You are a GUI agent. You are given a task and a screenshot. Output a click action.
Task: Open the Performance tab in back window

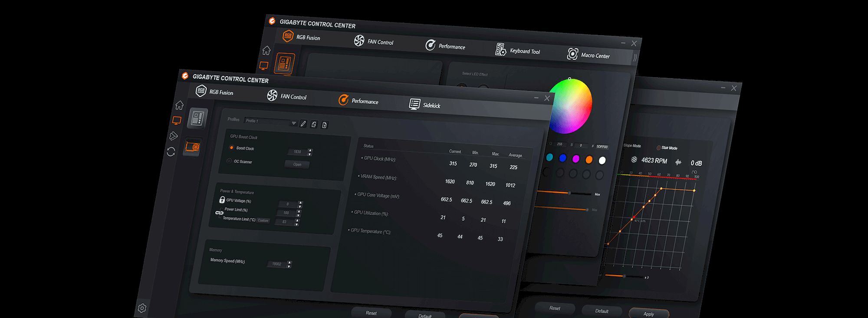(x=445, y=46)
